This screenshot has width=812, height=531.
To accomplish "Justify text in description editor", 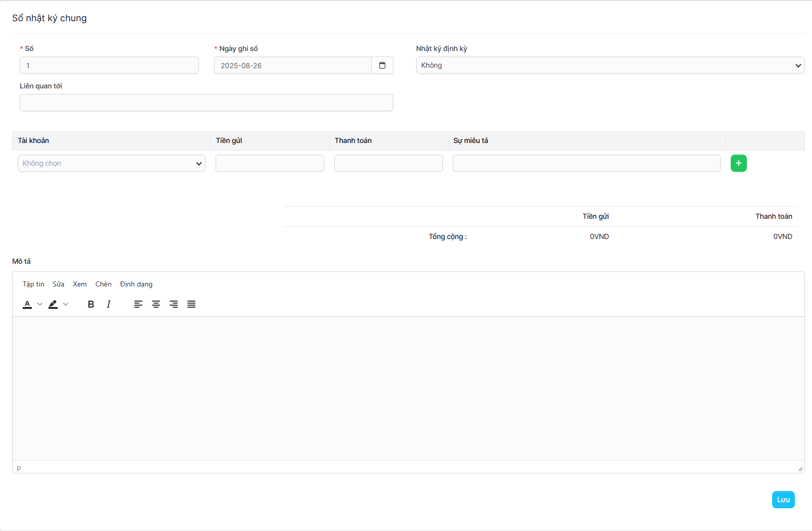I will click(191, 304).
